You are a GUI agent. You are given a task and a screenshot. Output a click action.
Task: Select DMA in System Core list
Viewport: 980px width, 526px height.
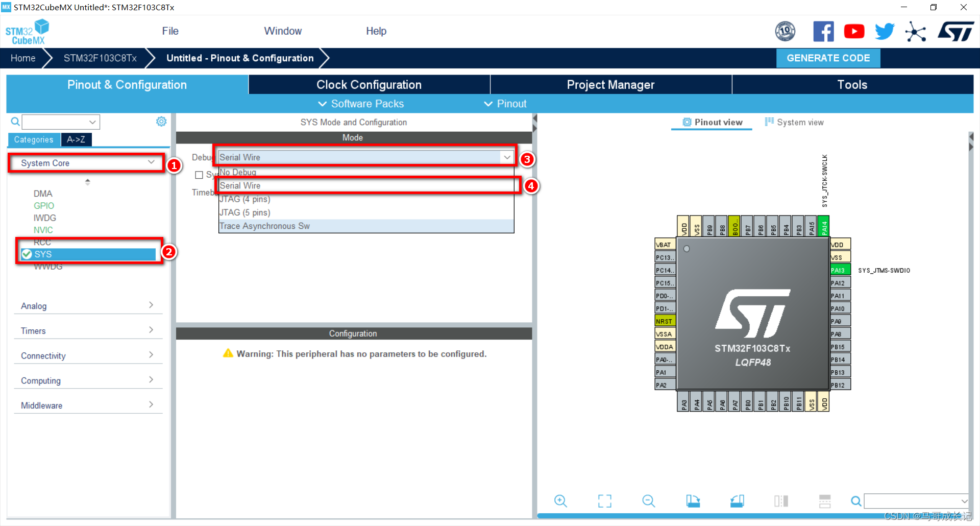click(43, 194)
